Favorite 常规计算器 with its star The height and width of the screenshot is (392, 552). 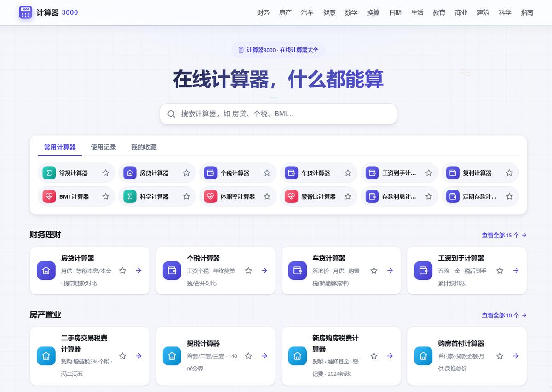(x=106, y=173)
